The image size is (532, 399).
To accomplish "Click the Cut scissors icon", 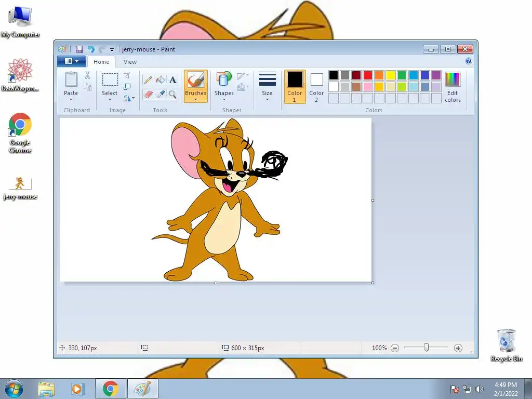I will pyautogui.click(x=87, y=75).
